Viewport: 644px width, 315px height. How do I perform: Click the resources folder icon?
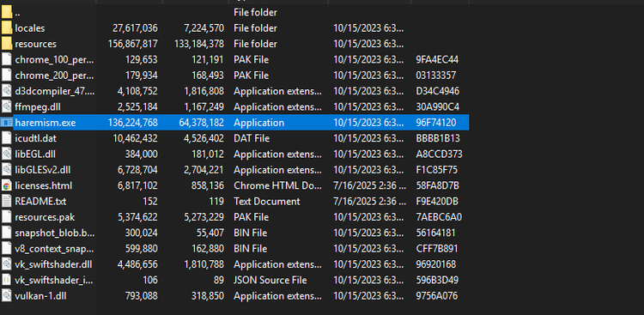(7, 44)
